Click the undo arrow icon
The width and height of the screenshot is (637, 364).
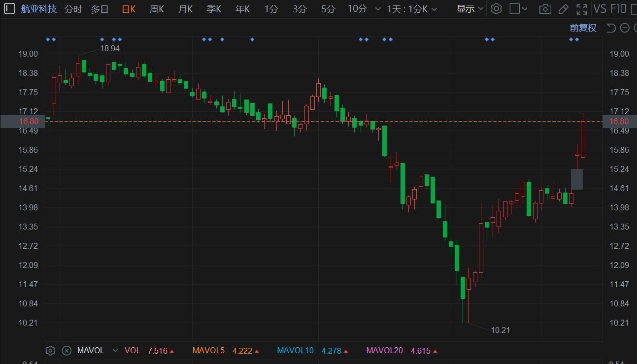611,28
